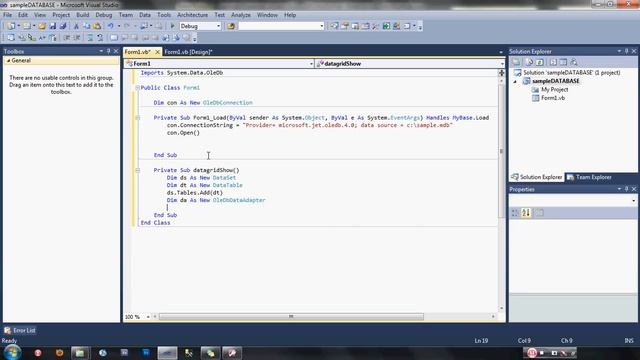Click the Redo arrow icon

coord(127,26)
